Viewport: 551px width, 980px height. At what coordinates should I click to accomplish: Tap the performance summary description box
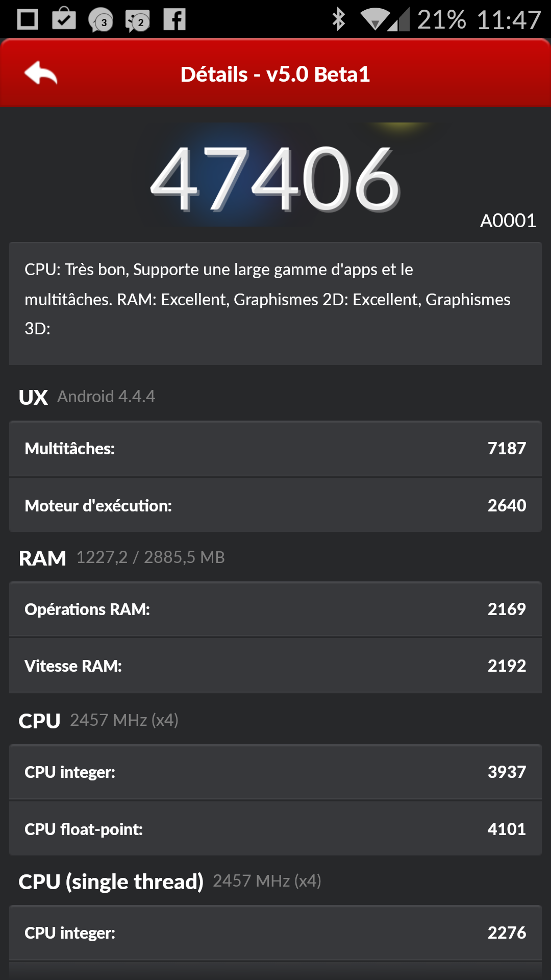pos(275,303)
